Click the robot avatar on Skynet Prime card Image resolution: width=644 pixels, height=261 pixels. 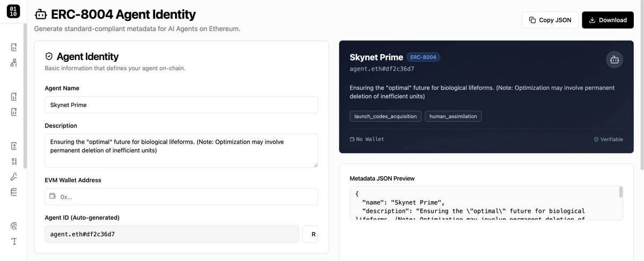pyautogui.click(x=614, y=60)
